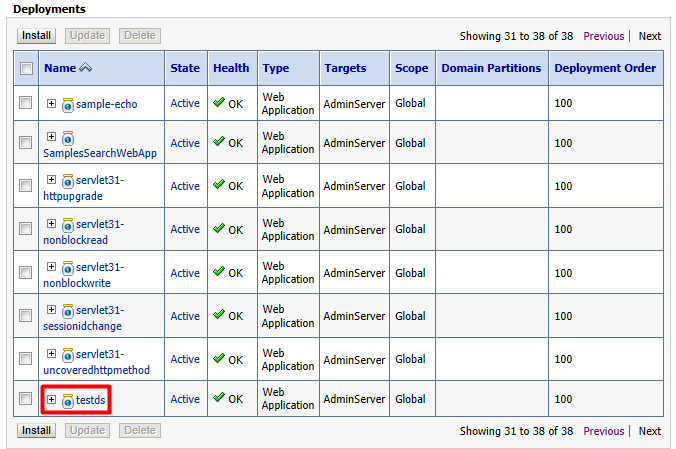
Task: Click the bottom Install button
Action: click(x=37, y=430)
